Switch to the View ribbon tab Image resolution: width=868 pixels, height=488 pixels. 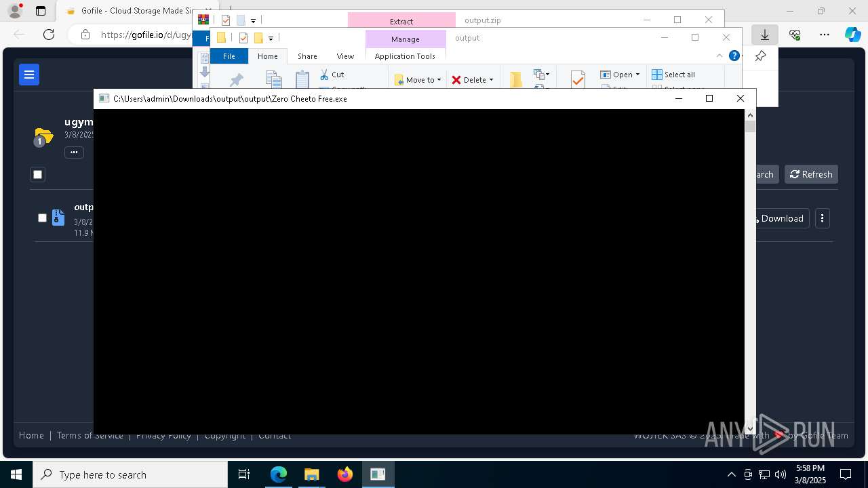coord(345,56)
